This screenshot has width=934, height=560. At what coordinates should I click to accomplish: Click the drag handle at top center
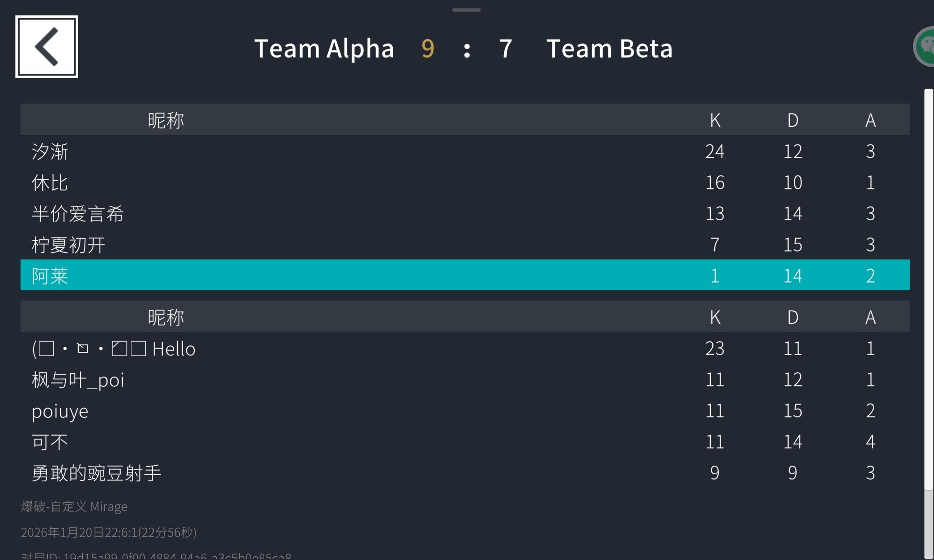point(466,10)
